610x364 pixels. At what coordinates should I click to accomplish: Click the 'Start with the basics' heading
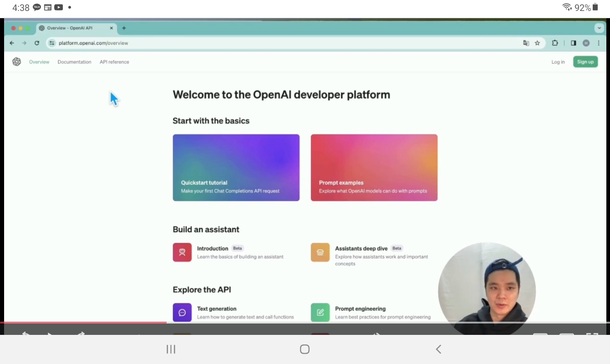pyautogui.click(x=211, y=121)
